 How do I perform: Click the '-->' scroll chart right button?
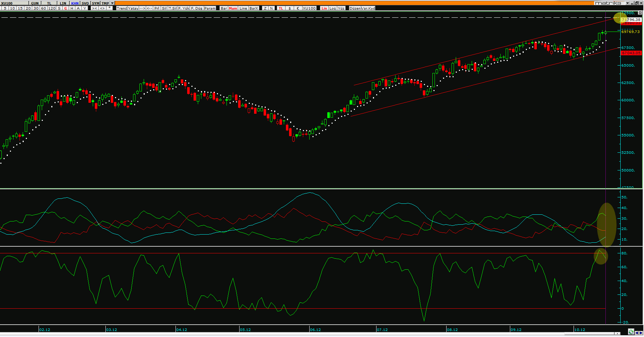point(142,8)
